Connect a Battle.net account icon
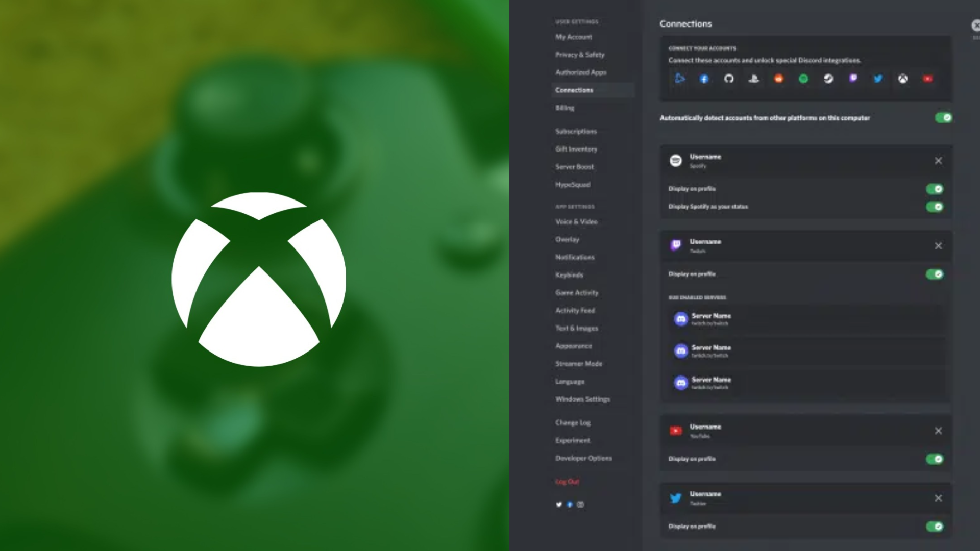Image resolution: width=980 pixels, height=551 pixels. click(679, 79)
